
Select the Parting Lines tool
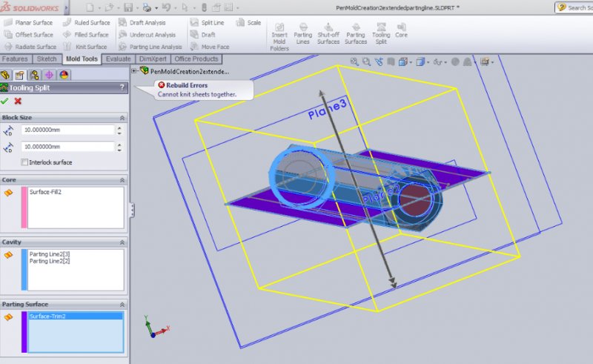[x=302, y=33]
